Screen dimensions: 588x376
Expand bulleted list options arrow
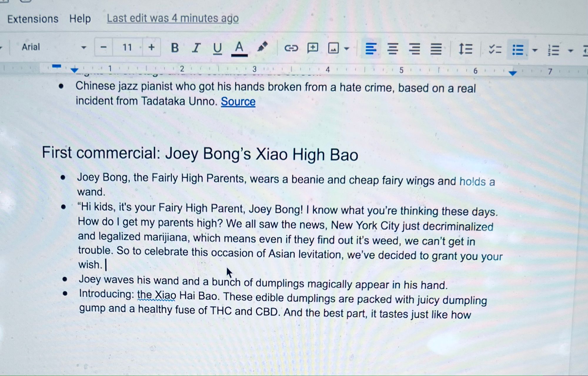(535, 50)
